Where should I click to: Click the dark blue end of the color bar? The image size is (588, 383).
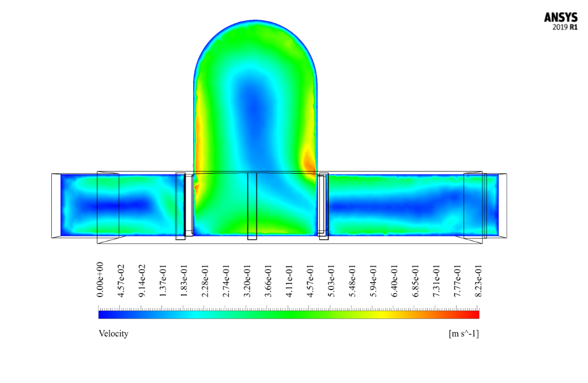click(x=102, y=314)
